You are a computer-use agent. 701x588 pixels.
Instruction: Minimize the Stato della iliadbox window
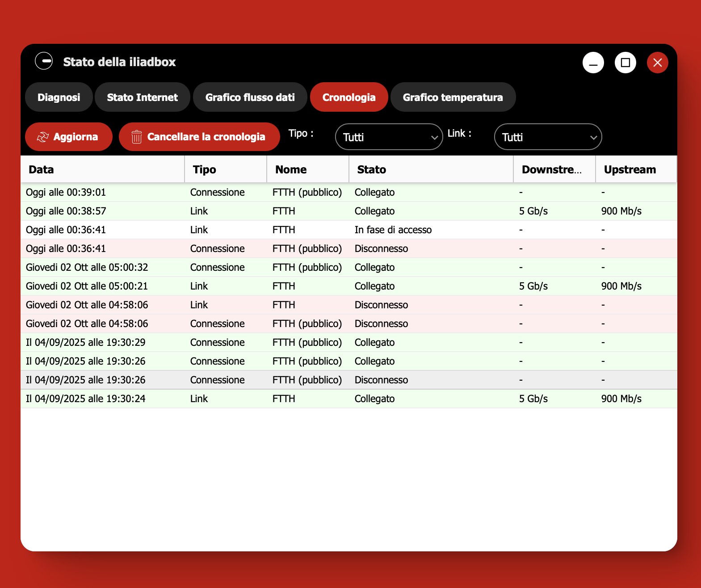click(593, 63)
